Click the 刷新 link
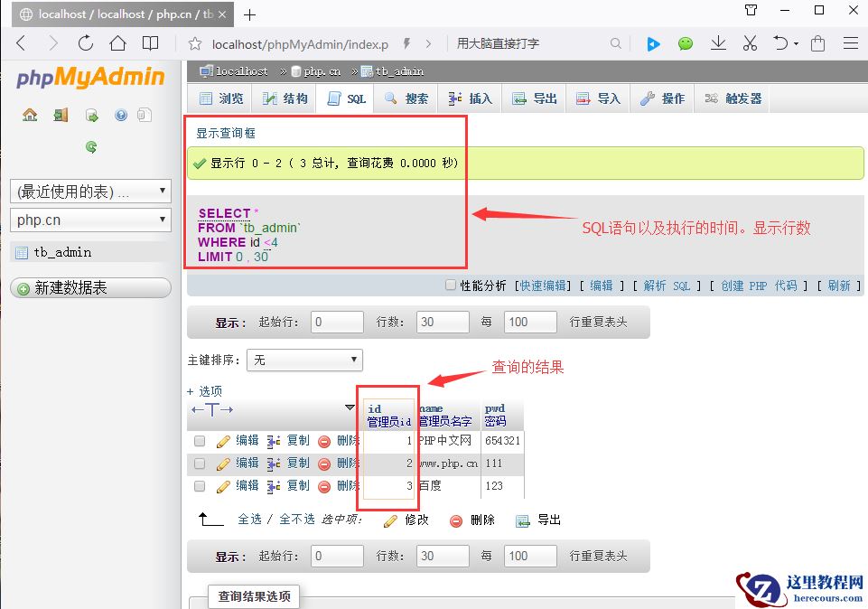The height and width of the screenshot is (609, 868). pos(839,286)
